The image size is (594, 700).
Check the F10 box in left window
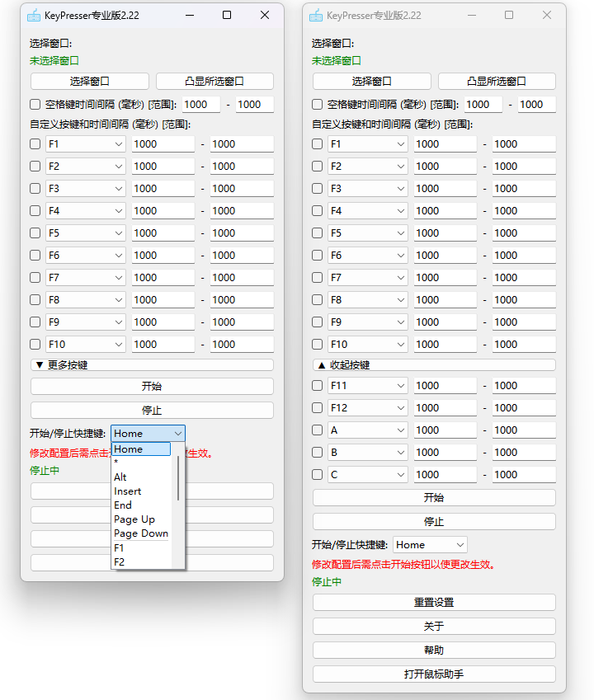pos(35,345)
